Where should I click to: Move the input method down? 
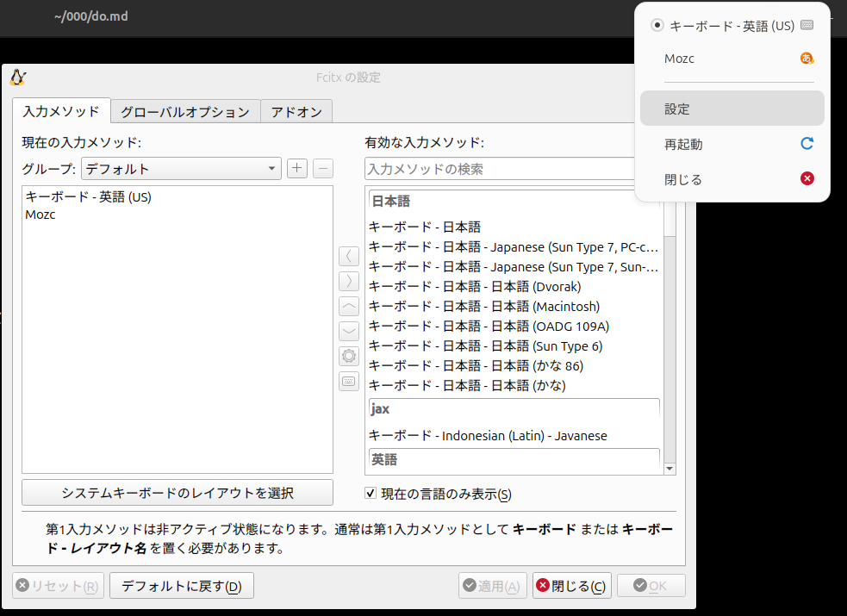(x=349, y=331)
